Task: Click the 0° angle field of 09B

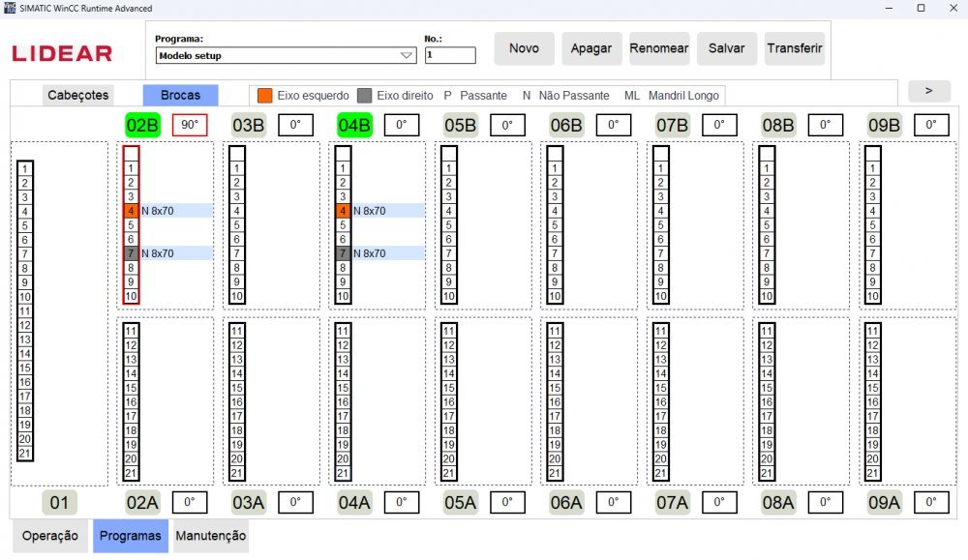Action: pyautogui.click(x=931, y=125)
